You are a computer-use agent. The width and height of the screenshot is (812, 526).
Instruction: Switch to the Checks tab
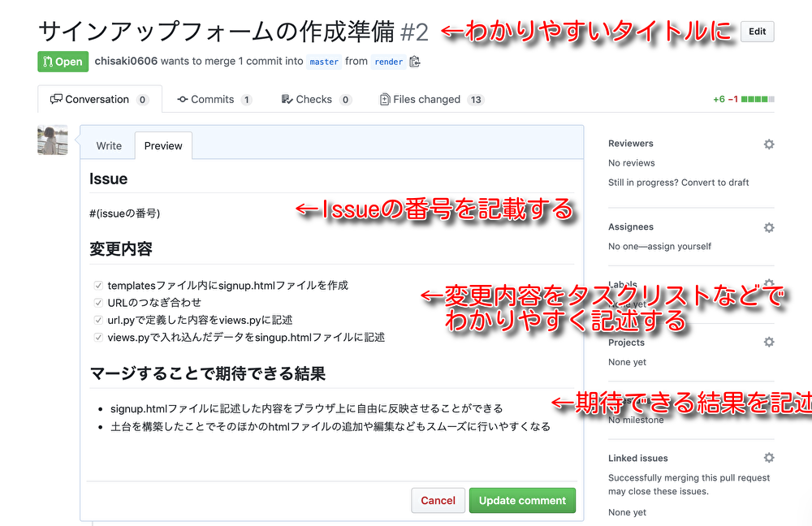click(317, 99)
